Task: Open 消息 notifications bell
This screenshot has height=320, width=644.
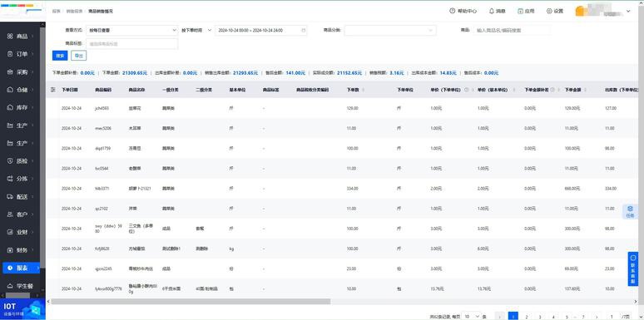Action: 491,11
